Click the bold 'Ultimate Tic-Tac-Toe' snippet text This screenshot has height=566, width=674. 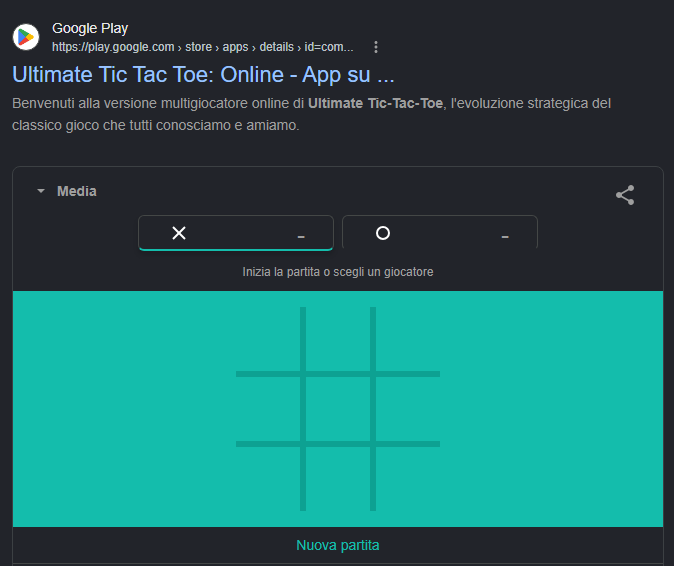pos(375,104)
